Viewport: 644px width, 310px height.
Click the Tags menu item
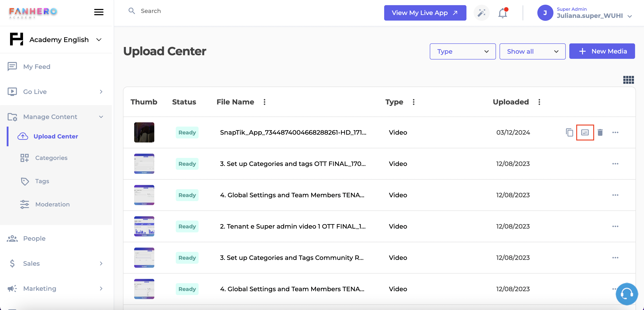[x=42, y=181]
